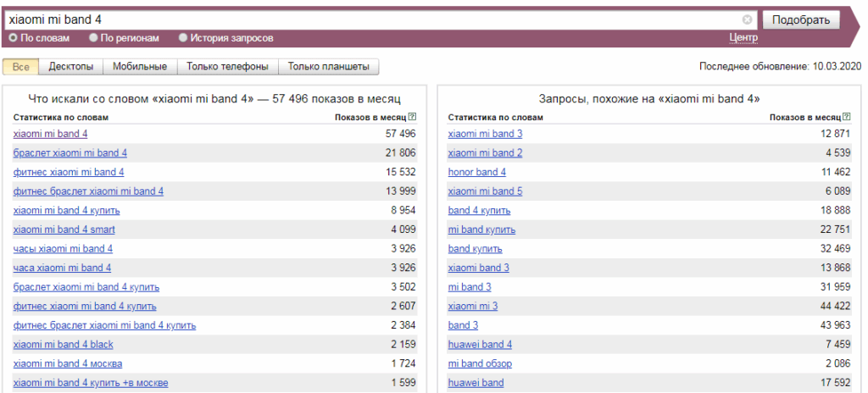The height and width of the screenshot is (393, 868).
Task: Open the 'mi band обзор' query link
Action: coord(480,363)
